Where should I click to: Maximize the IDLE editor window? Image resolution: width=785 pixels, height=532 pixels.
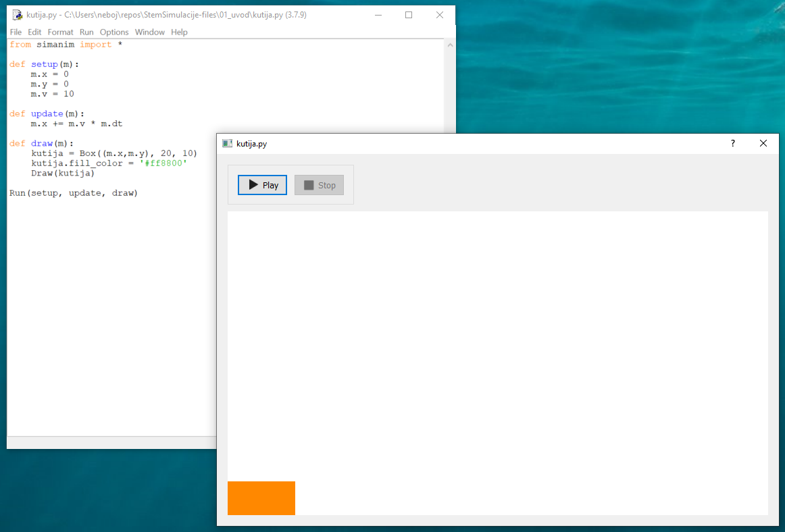[408, 15]
